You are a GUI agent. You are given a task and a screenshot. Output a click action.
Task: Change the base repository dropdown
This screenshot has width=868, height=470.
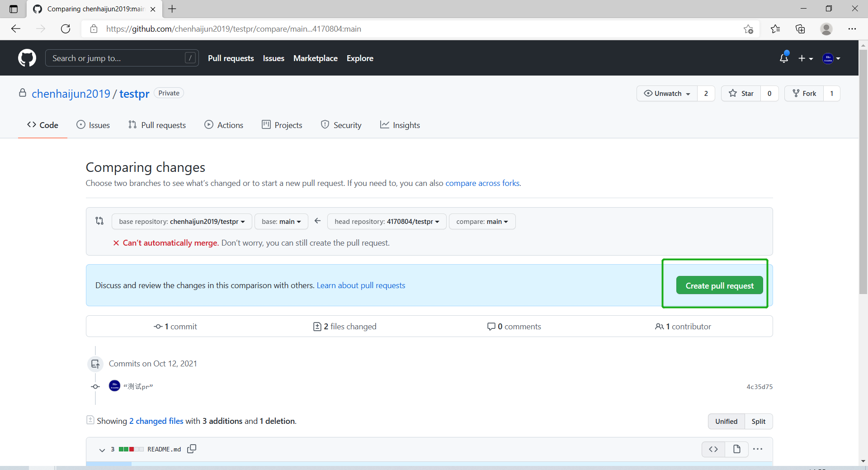[x=182, y=222]
